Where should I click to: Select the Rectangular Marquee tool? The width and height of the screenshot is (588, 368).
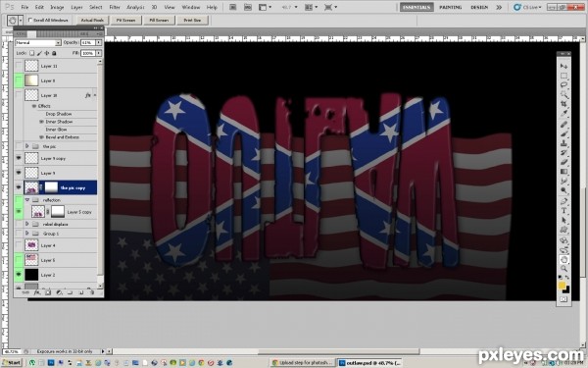563,76
